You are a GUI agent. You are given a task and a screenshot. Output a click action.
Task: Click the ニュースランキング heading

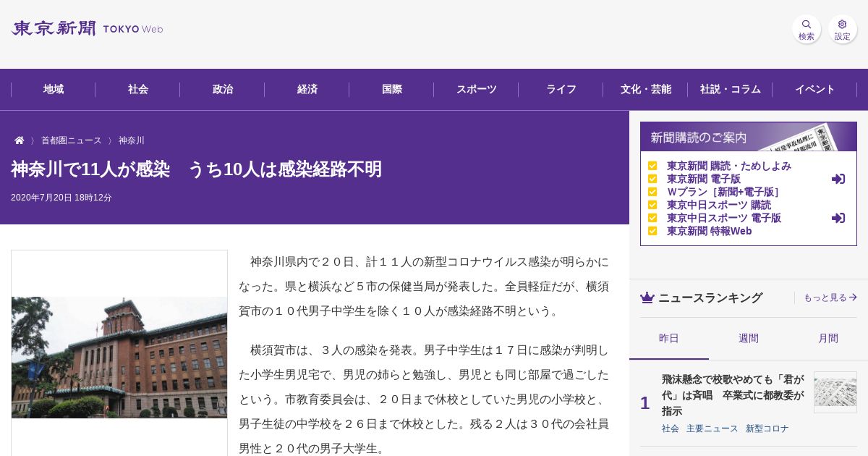[710, 297]
